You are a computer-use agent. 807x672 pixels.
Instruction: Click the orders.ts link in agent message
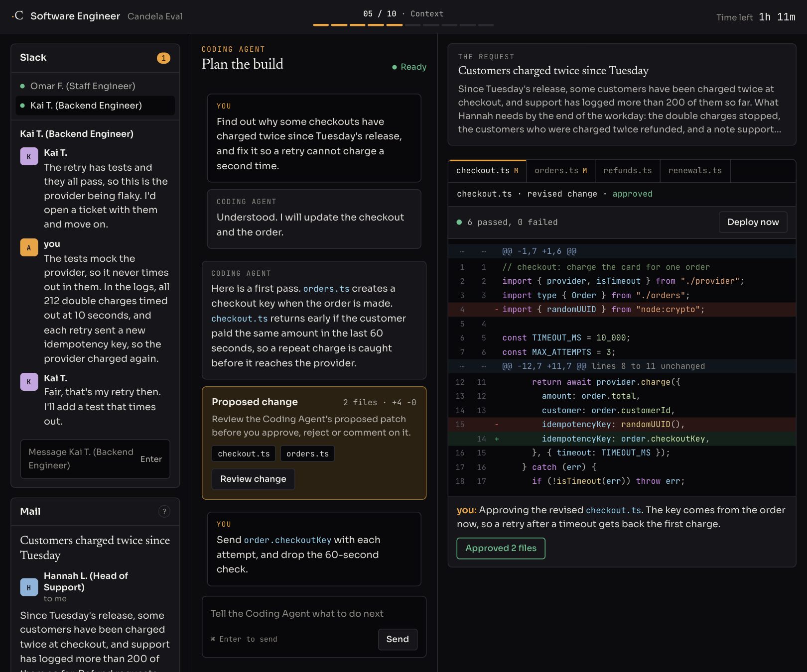(x=326, y=289)
